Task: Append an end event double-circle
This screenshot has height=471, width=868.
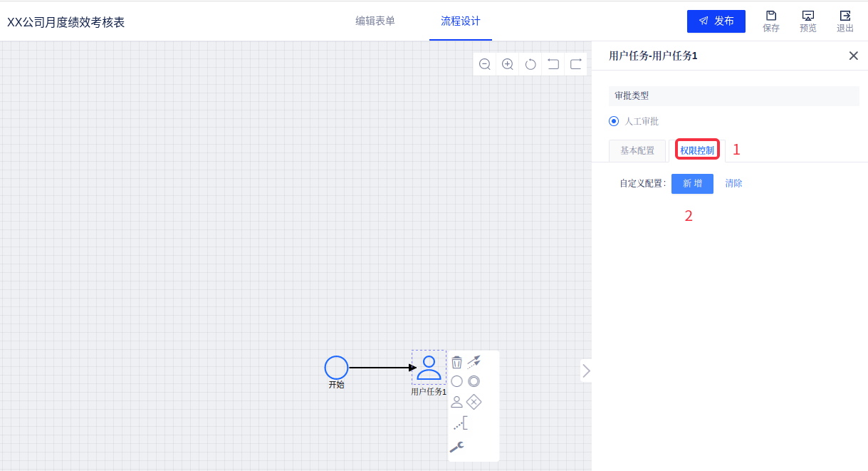Action: [x=474, y=381]
